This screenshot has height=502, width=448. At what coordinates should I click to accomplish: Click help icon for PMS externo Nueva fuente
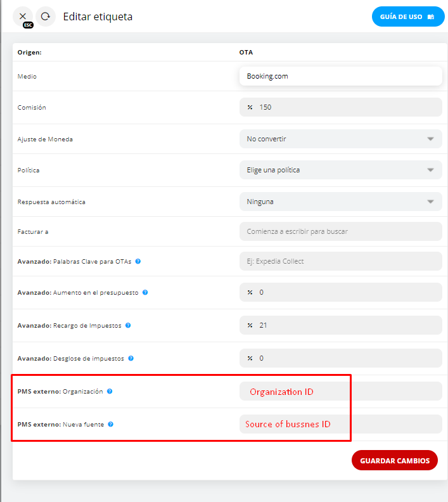(x=111, y=424)
